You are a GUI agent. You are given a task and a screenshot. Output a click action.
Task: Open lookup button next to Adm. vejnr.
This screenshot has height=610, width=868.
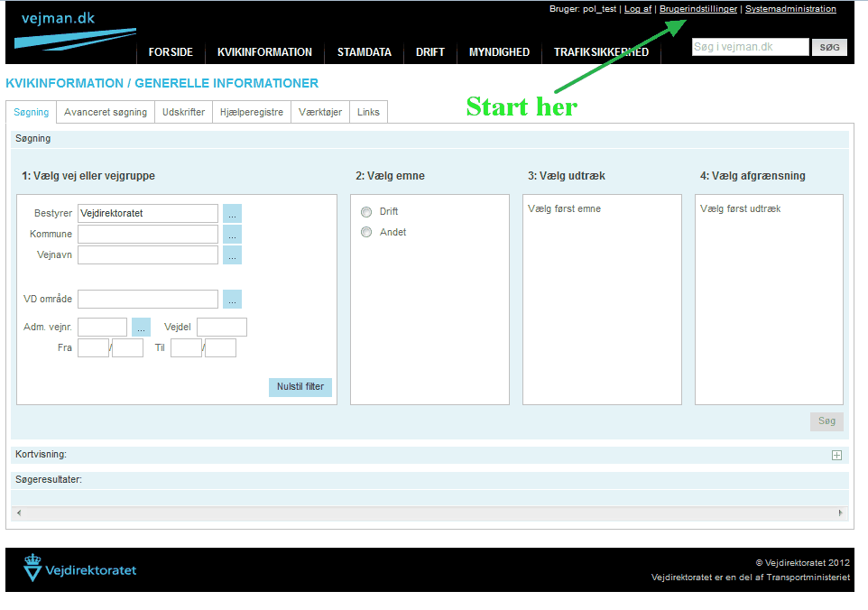coord(141,328)
